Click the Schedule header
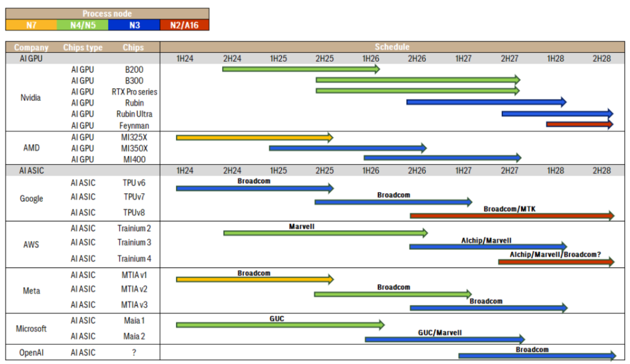The height and width of the screenshot is (364, 630). [x=392, y=47]
